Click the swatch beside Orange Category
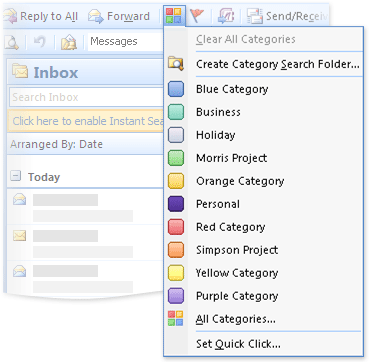The width and height of the screenshot is (369, 362). tap(176, 181)
